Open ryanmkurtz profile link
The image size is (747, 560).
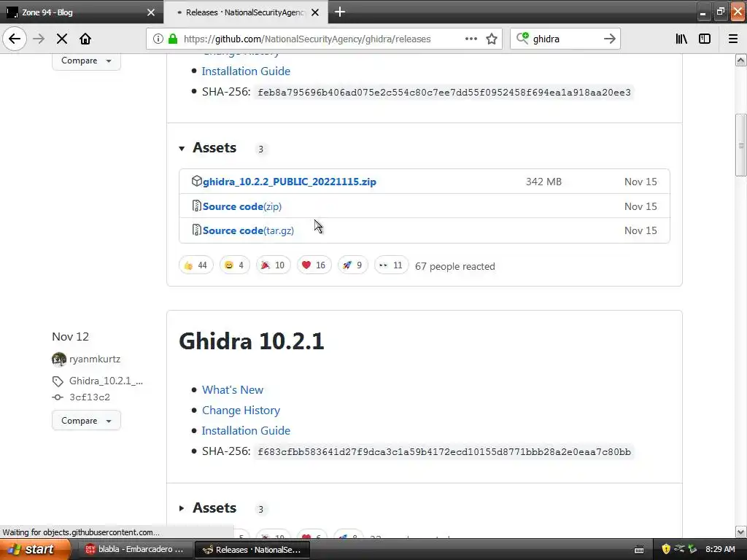[95, 359]
